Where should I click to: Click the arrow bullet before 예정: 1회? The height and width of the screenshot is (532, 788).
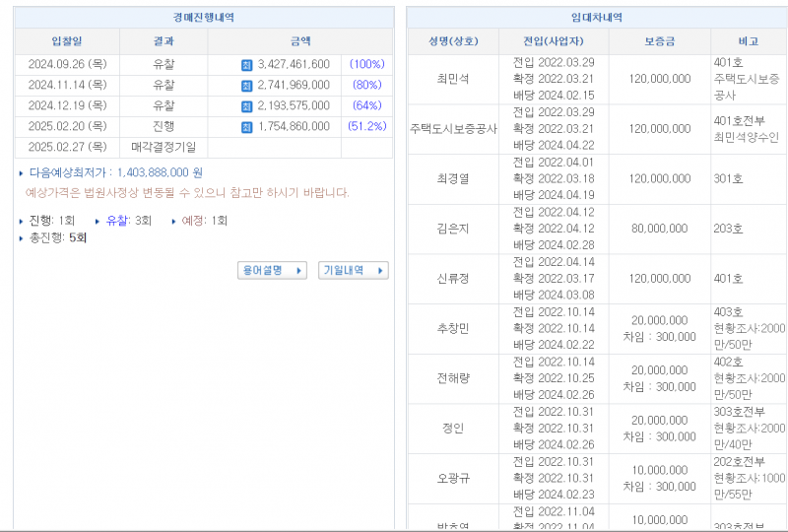pos(174,222)
